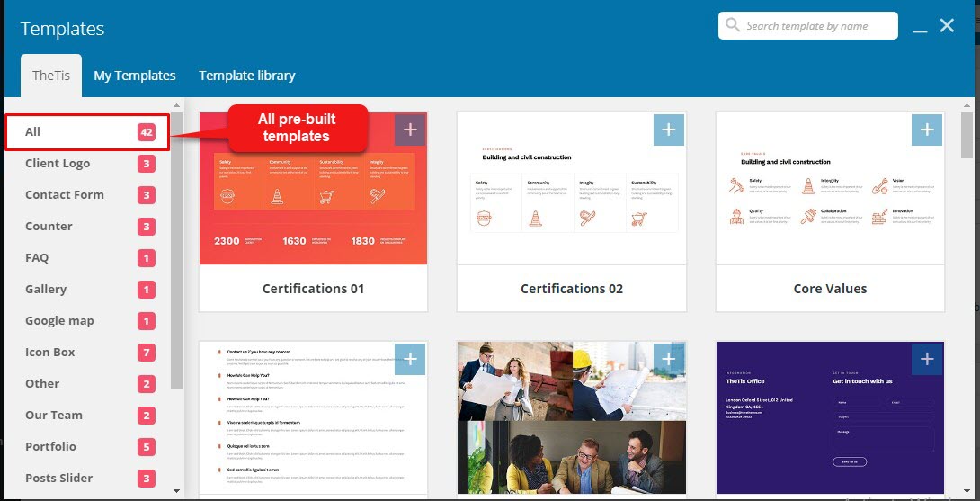Viewport: 980px width, 501px height.
Task: Select the purple TheTis Office contact thumbnail
Action: [830, 418]
